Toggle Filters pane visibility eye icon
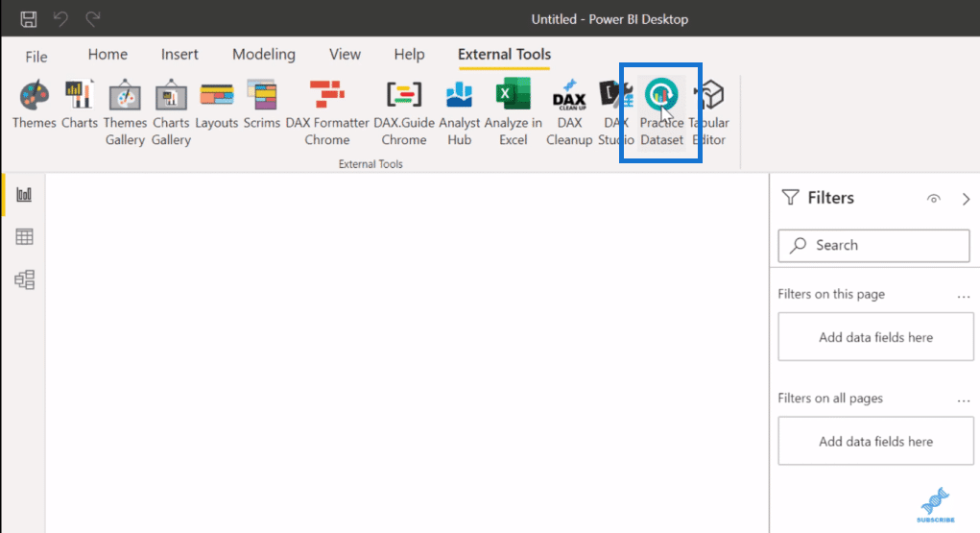The height and width of the screenshot is (533, 980). pyautogui.click(x=933, y=199)
